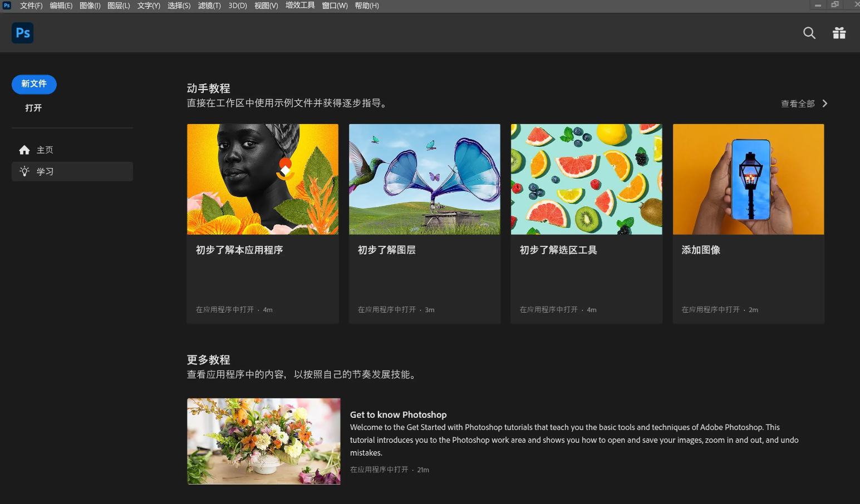Click the lightbulb icon for 学习
Viewport: 860px width, 504px height.
[x=24, y=171]
